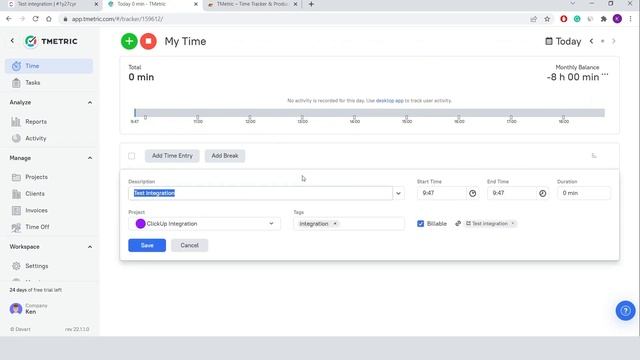Open the browser profile avatar
Screen dimensions: 640x360
[x=617, y=19]
